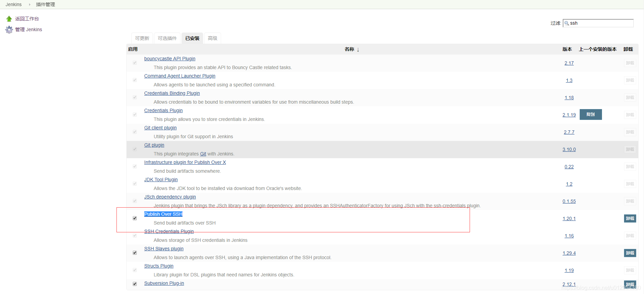644x294 pixels.
Task: Click the disabled checkbox for Credentials Plugin
Action: 135,114
